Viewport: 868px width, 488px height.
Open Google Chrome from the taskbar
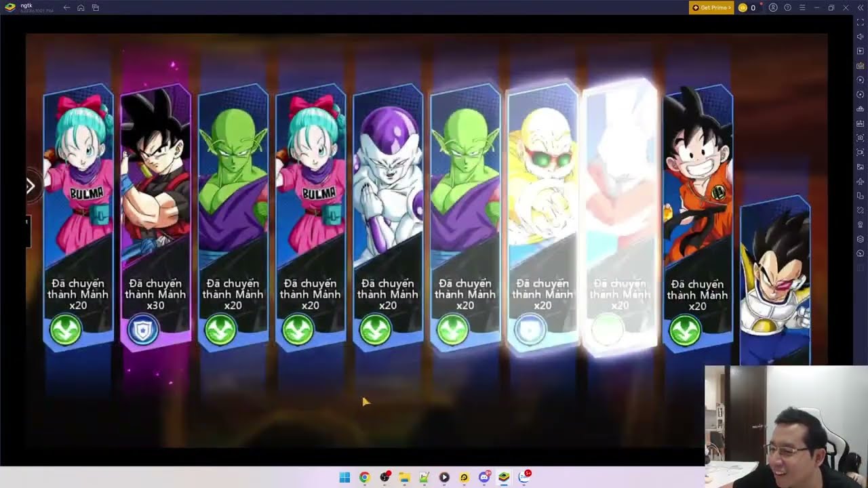pyautogui.click(x=364, y=477)
